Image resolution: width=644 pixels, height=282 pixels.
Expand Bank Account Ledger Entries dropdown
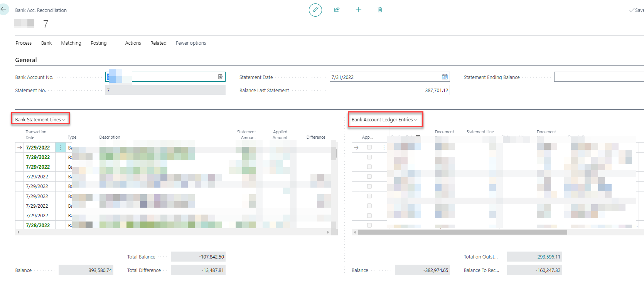click(x=384, y=119)
